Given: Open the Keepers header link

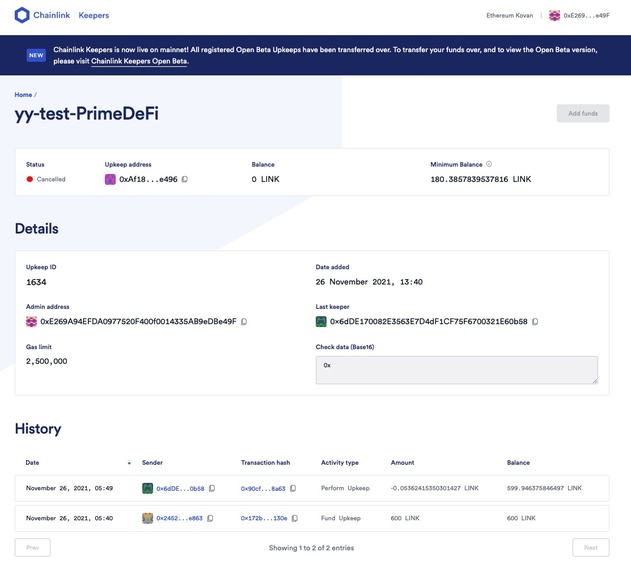Looking at the screenshot, I should pyautogui.click(x=94, y=15).
